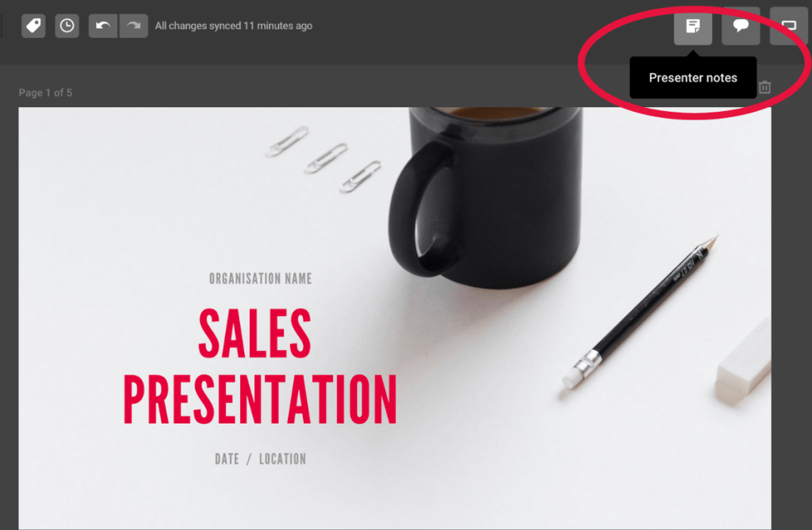Select the word PRESENTATION in the title
The image size is (812, 530).
pyautogui.click(x=260, y=399)
